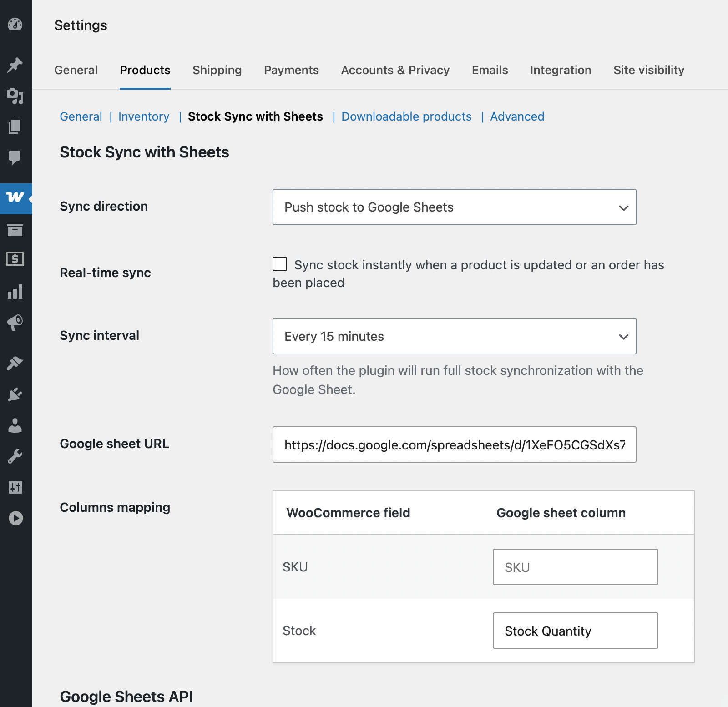Click the Stock Quantity column mapping field
This screenshot has height=707, width=728.
click(x=576, y=631)
